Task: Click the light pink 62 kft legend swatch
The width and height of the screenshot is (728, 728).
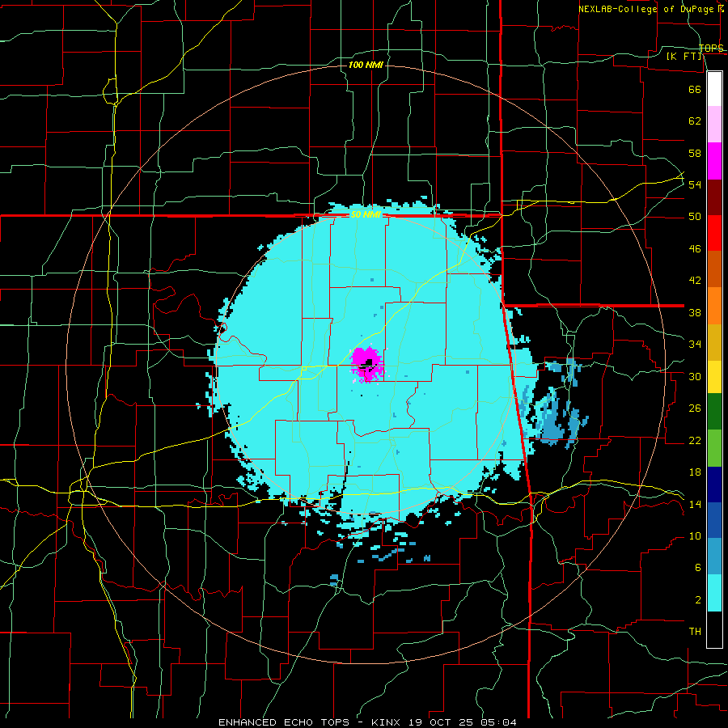Action: (714, 125)
